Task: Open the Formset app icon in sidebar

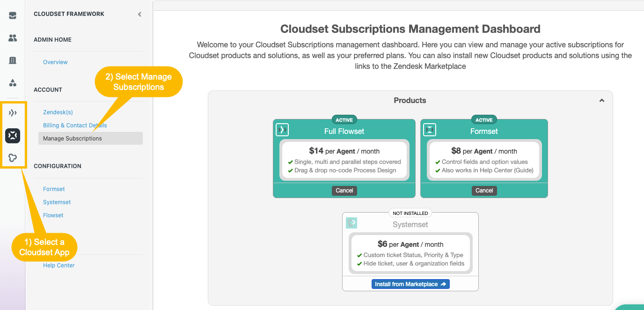Action: click(13, 136)
